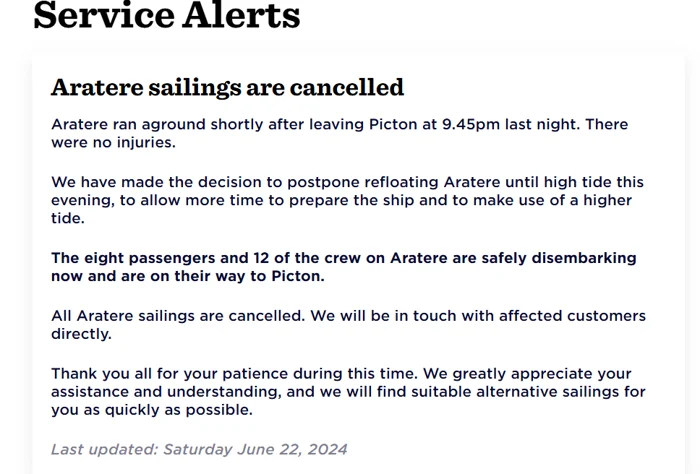Click the paragraph about Aratere running aground

click(340, 133)
